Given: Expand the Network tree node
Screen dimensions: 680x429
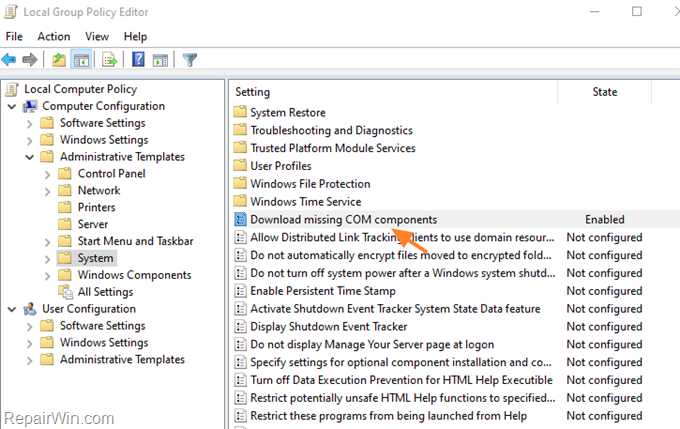Looking at the screenshot, I should [48, 191].
